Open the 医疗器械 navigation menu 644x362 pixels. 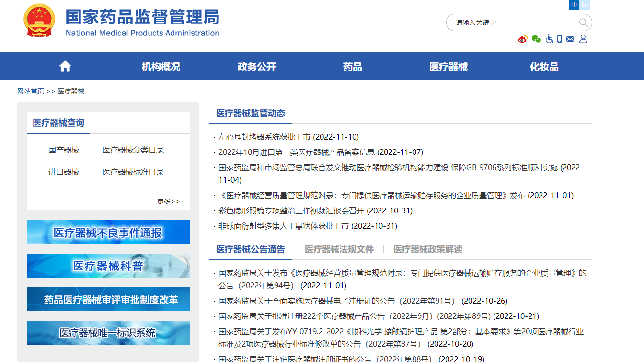pyautogui.click(x=448, y=67)
